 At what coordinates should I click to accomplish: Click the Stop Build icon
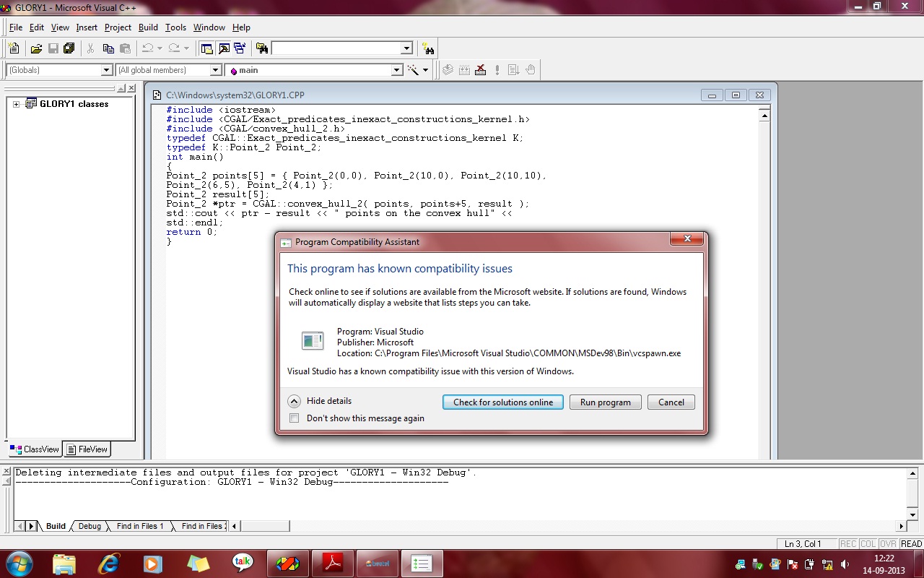click(481, 70)
